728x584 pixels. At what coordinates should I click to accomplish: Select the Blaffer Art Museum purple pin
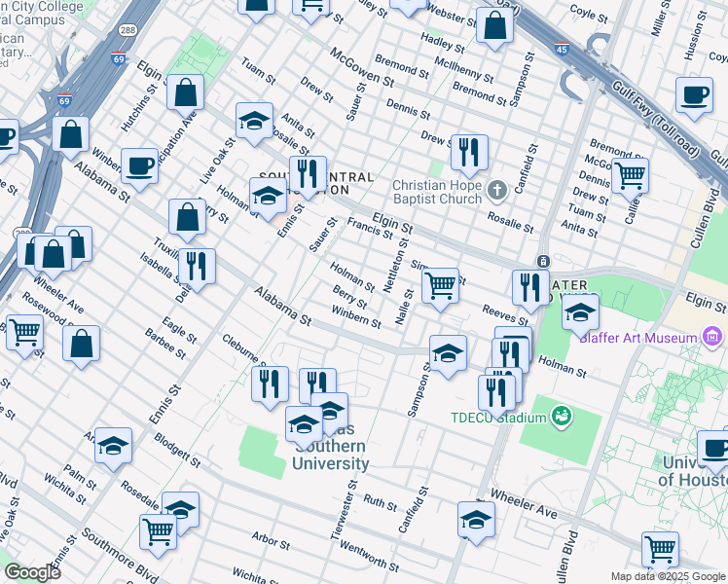[x=713, y=338]
